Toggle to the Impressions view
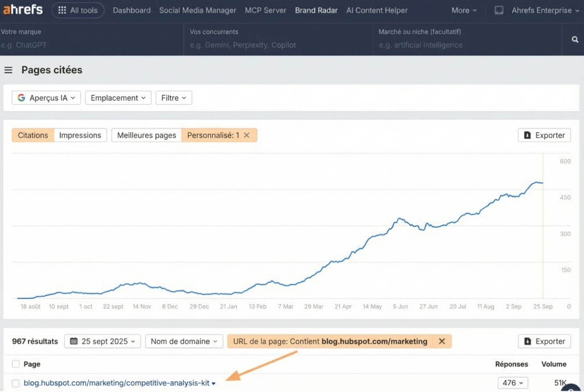The image size is (584, 392). coord(80,135)
